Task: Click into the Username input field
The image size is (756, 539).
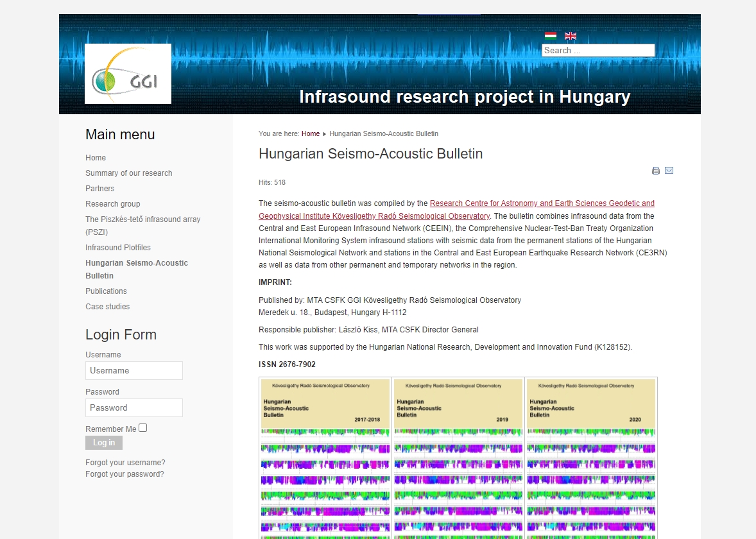Action: [x=134, y=371]
